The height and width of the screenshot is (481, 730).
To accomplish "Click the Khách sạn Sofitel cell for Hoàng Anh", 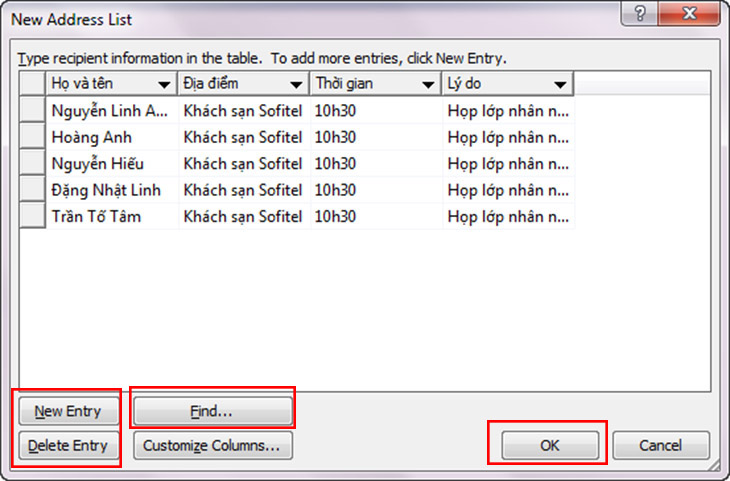I will tap(243, 137).
